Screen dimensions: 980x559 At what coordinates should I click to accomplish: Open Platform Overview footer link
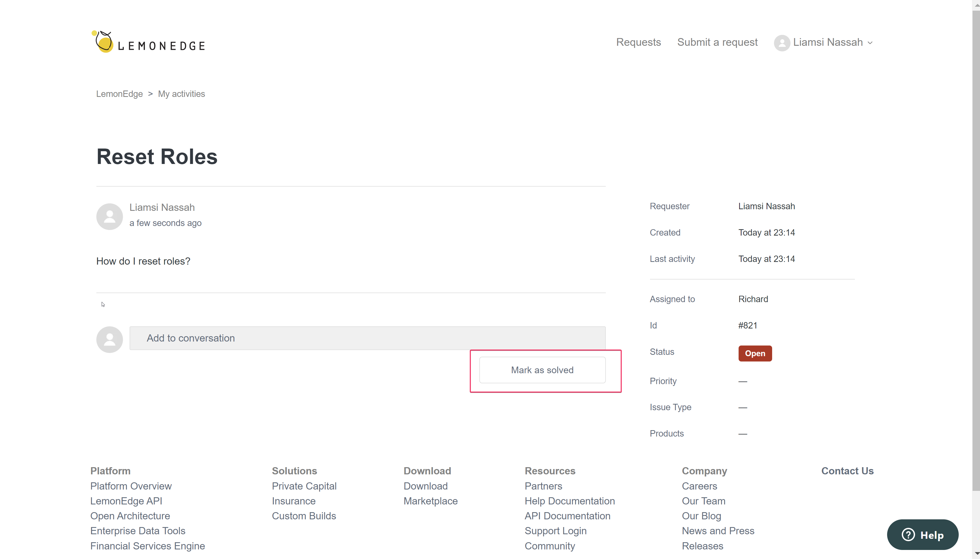(x=131, y=486)
